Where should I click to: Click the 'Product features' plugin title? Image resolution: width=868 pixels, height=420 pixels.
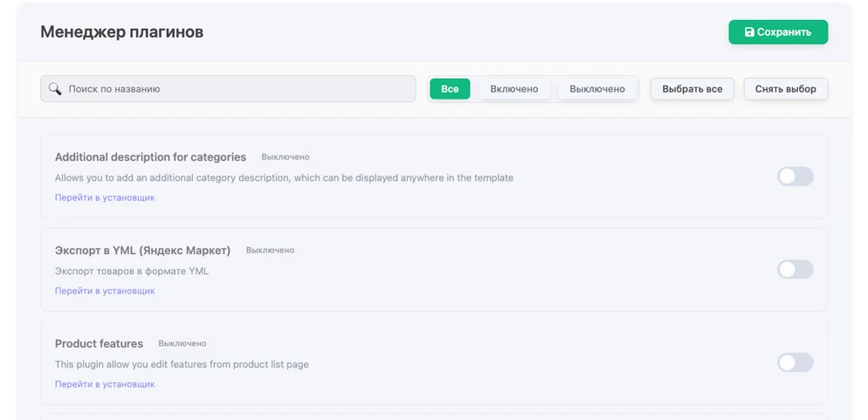99,344
